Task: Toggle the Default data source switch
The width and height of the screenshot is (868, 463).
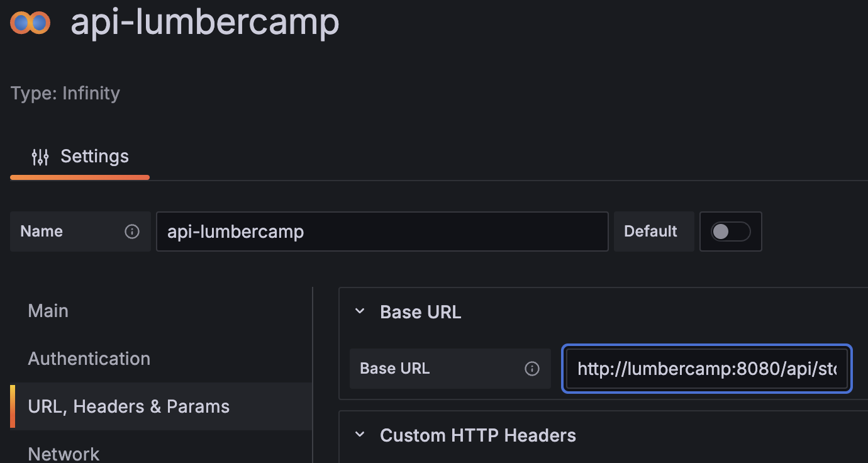Action: [730, 231]
